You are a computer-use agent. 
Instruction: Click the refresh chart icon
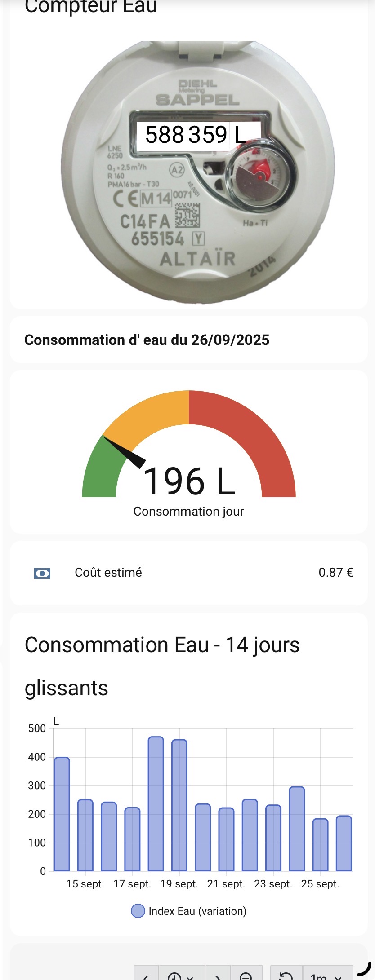click(286, 976)
